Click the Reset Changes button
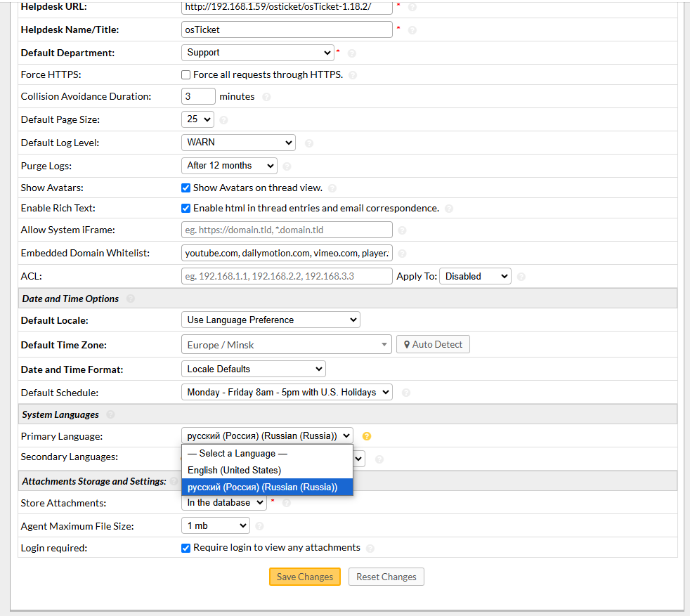The image size is (690, 616). (386, 577)
